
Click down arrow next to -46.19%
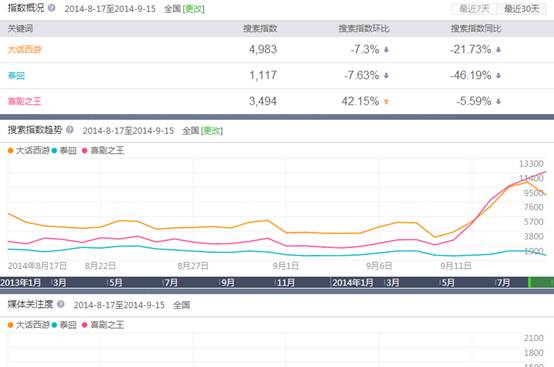pos(498,76)
